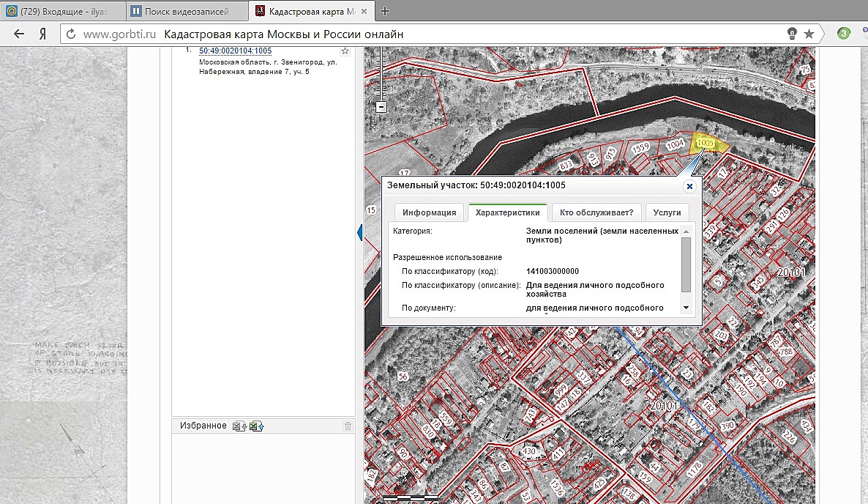
Task: Close the land parcel info popup
Action: coord(689,187)
